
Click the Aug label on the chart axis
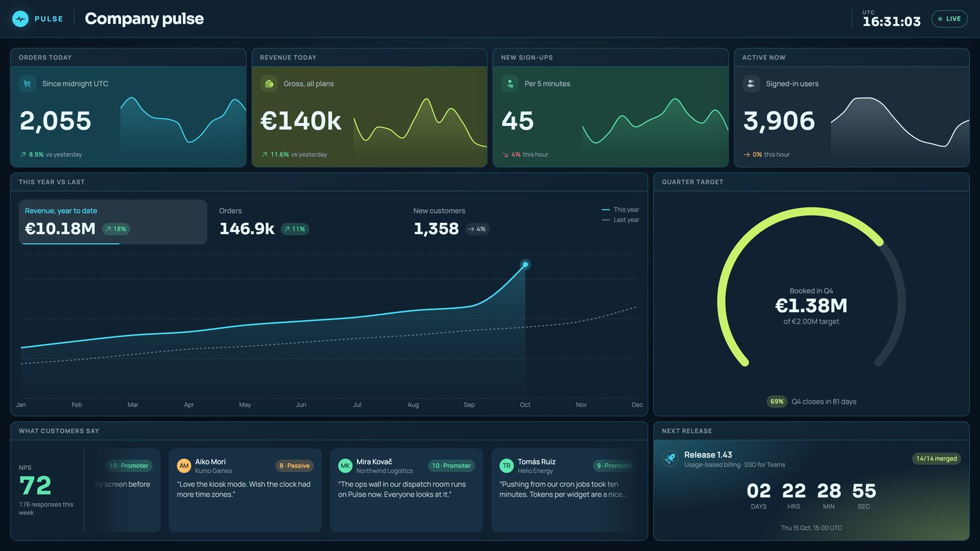pos(413,405)
